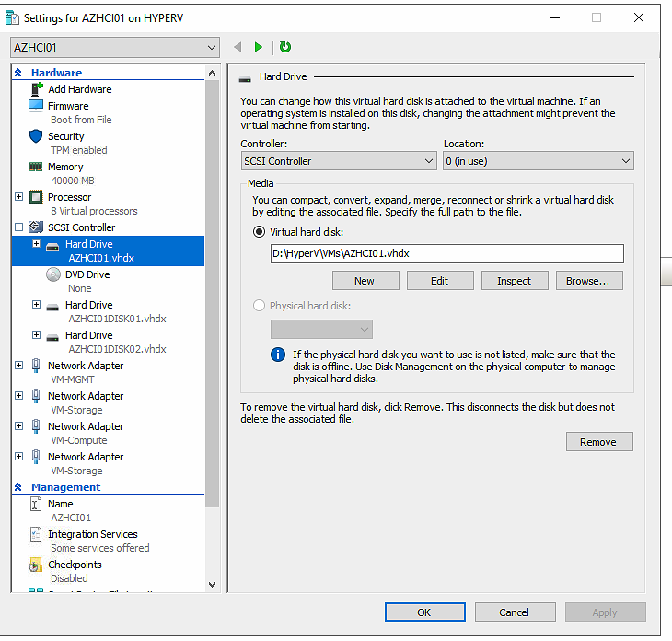This screenshot has width=672, height=641.
Task: Open the Location dropdown
Action: pyautogui.click(x=538, y=161)
